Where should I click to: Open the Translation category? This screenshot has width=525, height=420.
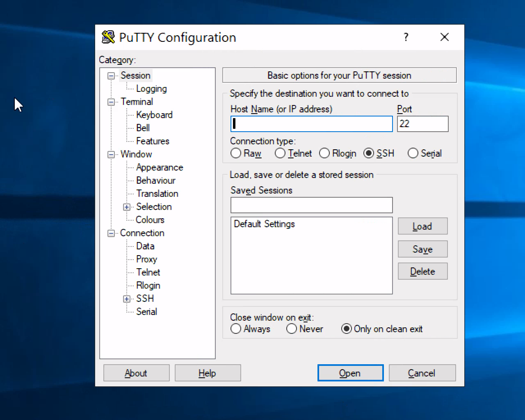(x=157, y=194)
